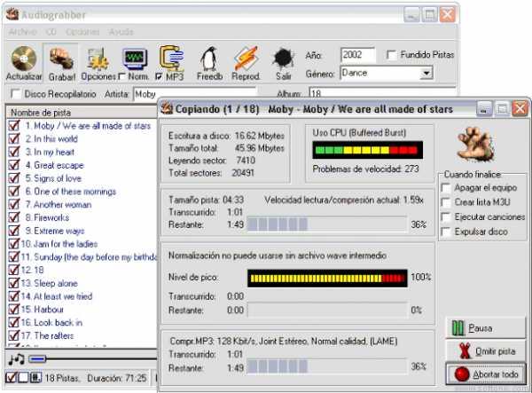Screen dimensions: 532x393
Task: Click the Salir splat icon
Action: pos(284,59)
